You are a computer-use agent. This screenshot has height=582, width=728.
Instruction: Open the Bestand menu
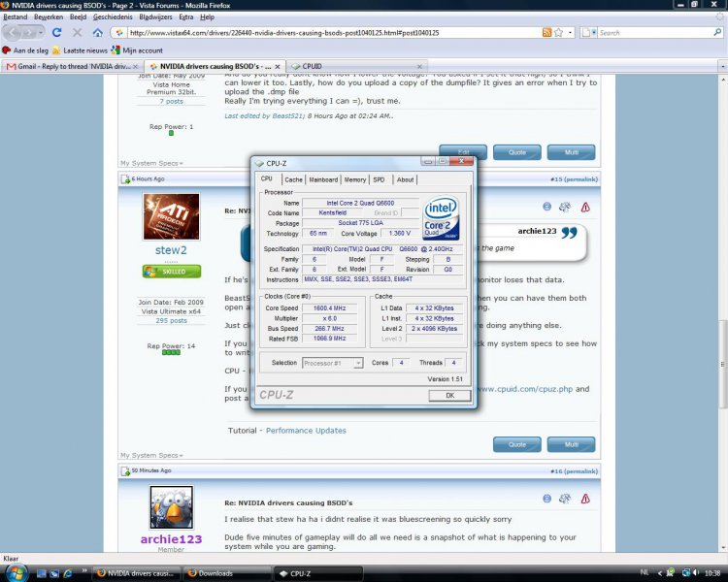point(16,16)
